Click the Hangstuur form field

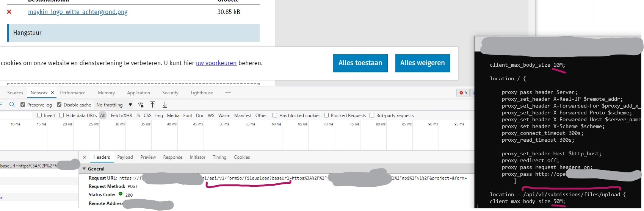coord(133,33)
